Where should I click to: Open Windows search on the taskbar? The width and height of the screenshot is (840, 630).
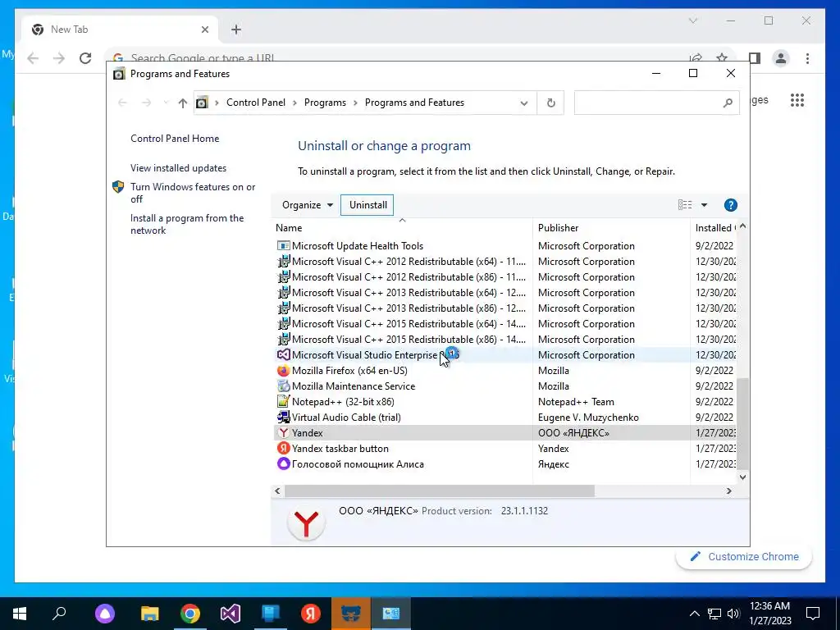click(x=59, y=613)
